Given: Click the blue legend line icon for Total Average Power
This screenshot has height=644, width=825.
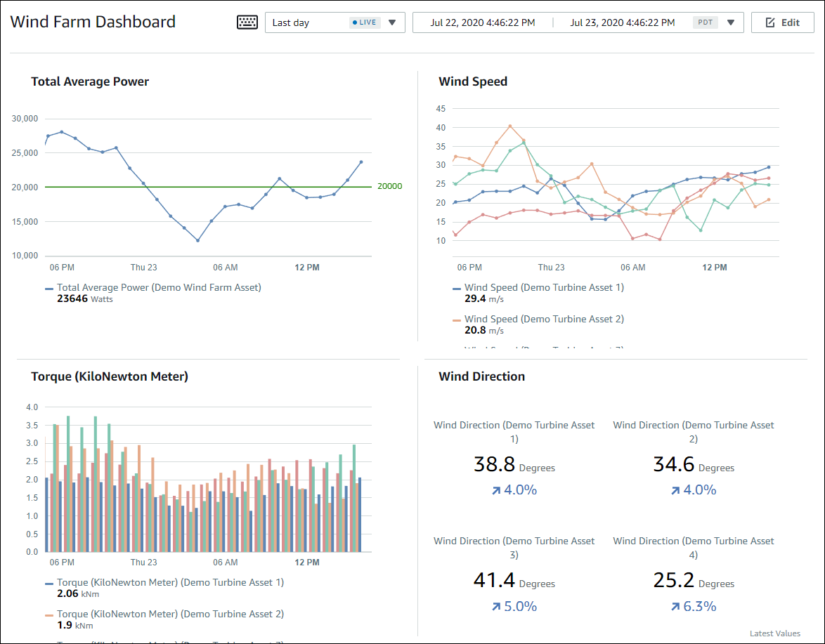Looking at the screenshot, I should point(48,287).
